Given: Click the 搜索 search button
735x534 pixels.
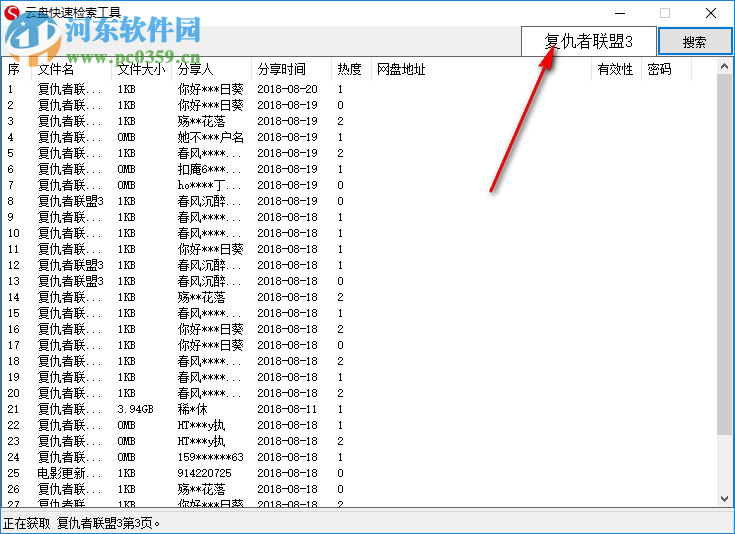Looking at the screenshot, I should 695,41.
